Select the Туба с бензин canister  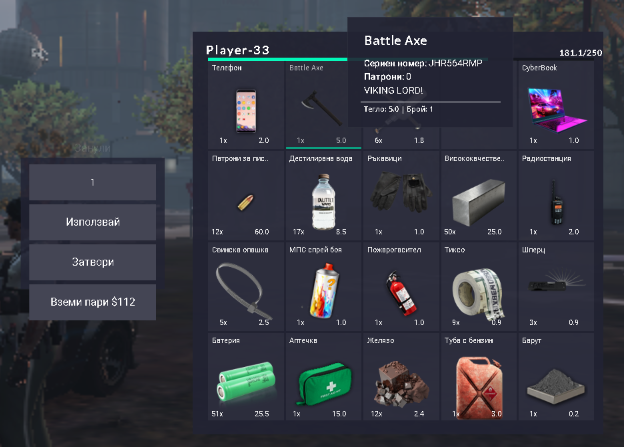pyautogui.click(x=478, y=377)
